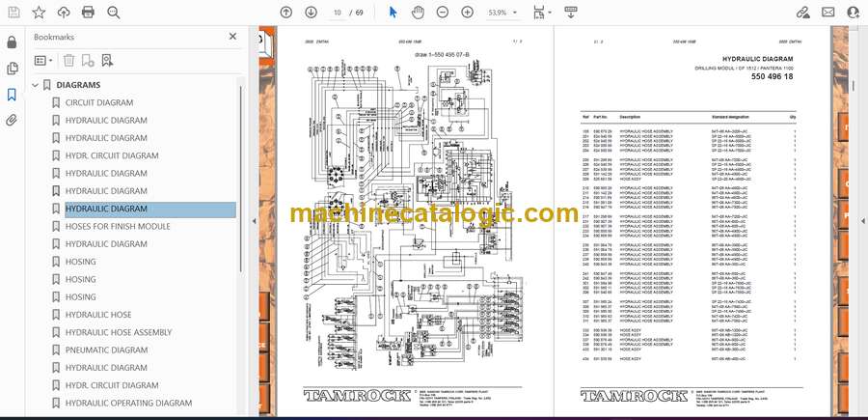Click the Bookmarks panel vertical scrollbar

click(x=241, y=178)
